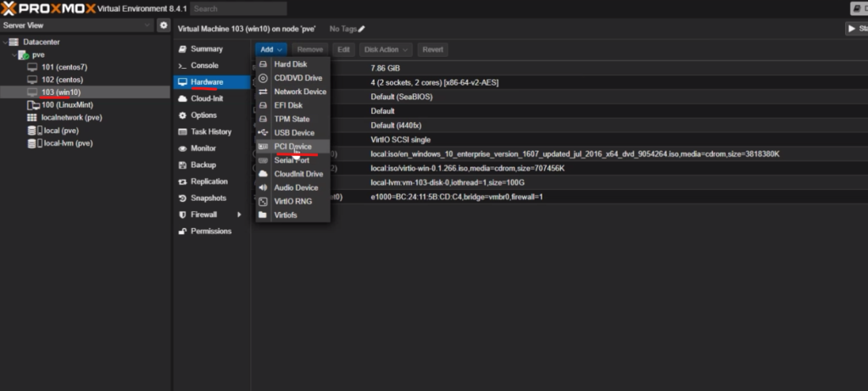Open the Add dropdown button

(271, 49)
